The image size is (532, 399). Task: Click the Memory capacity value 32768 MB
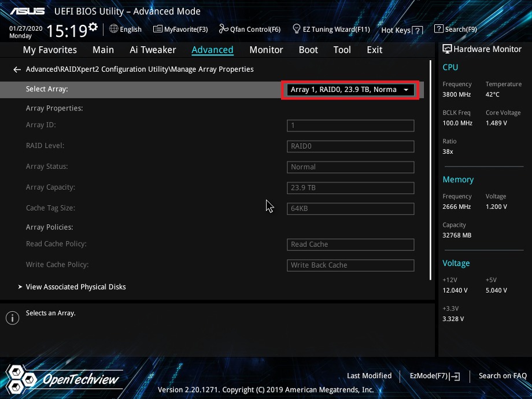457,235
